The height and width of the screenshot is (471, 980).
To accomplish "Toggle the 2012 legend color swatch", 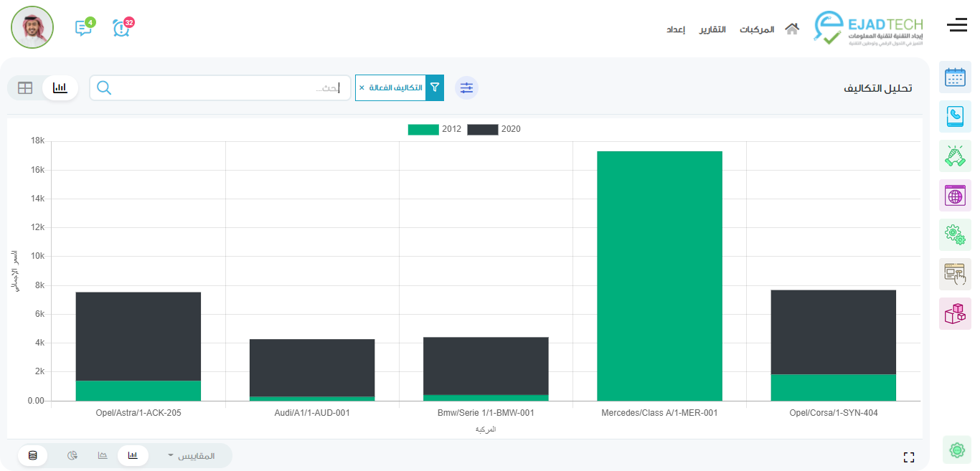I will (423, 130).
